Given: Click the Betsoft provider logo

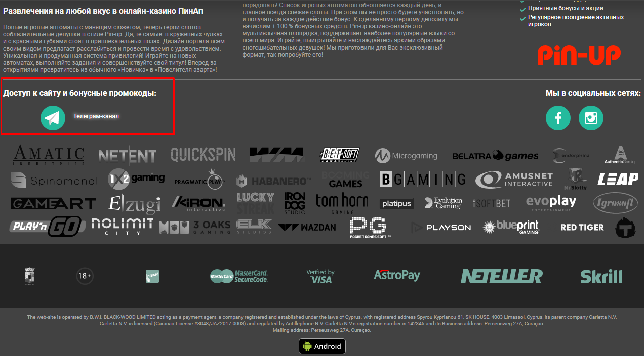Looking at the screenshot, I should point(340,155).
